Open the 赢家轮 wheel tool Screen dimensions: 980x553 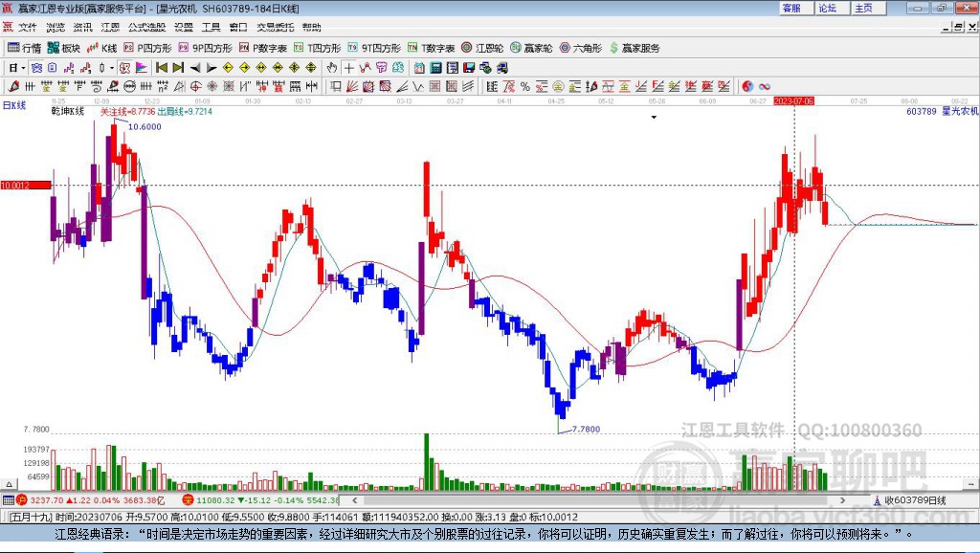[x=531, y=48]
